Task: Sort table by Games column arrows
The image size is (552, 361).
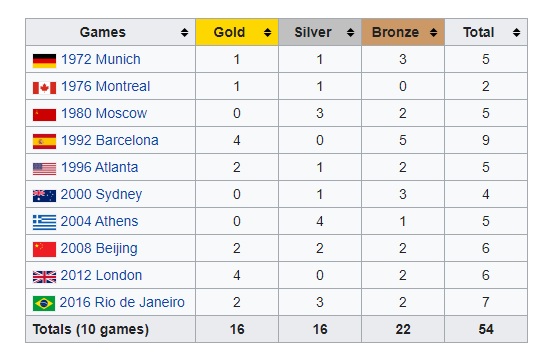Action: click(184, 33)
